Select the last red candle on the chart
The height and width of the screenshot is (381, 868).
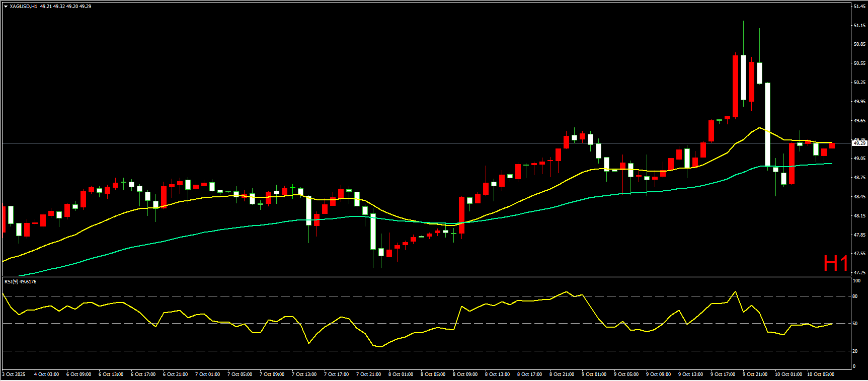(x=832, y=145)
